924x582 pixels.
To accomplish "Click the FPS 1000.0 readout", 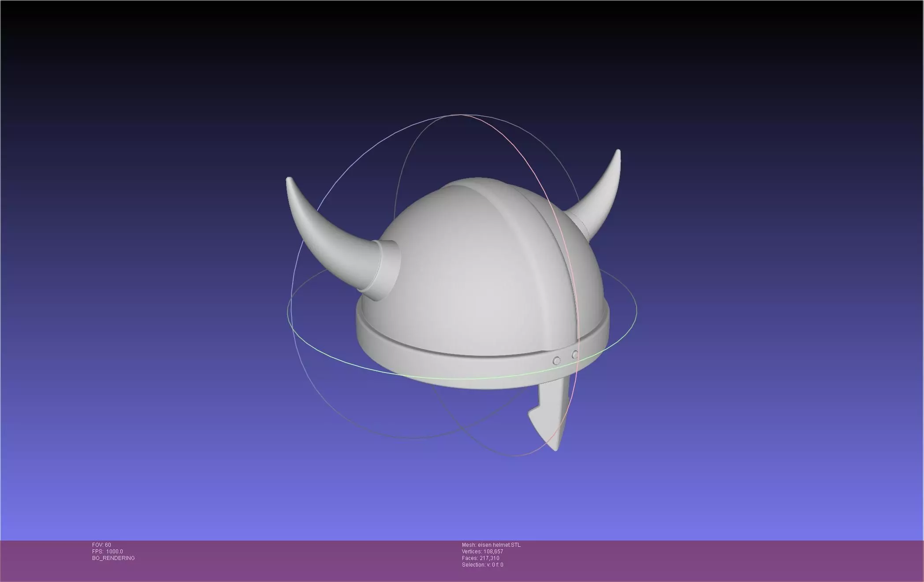I will click(108, 552).
